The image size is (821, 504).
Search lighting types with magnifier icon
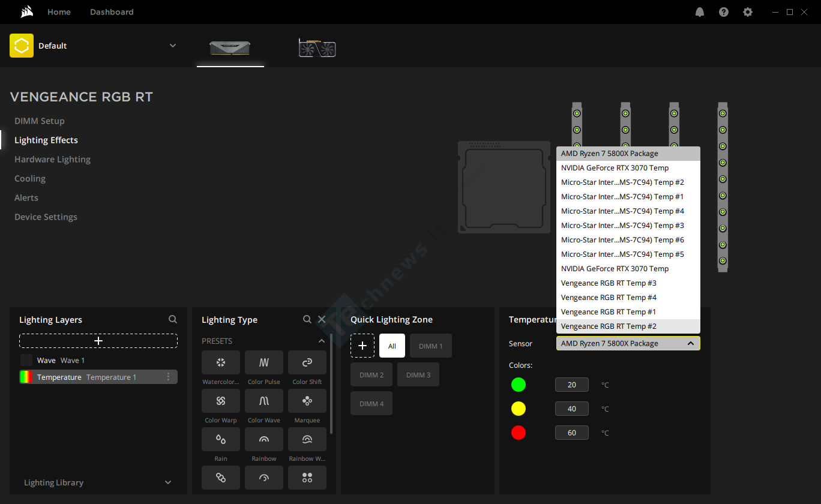[x=307, y=320]
